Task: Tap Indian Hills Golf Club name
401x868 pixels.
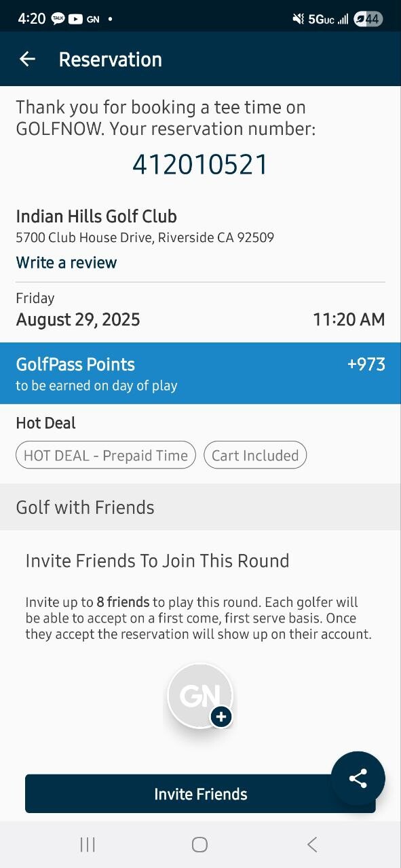Action: pyautogui.click(x=96, y=216)
